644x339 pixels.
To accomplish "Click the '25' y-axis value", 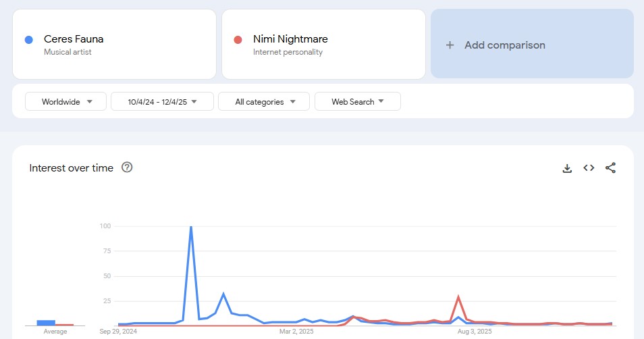I will coord(107,301).
